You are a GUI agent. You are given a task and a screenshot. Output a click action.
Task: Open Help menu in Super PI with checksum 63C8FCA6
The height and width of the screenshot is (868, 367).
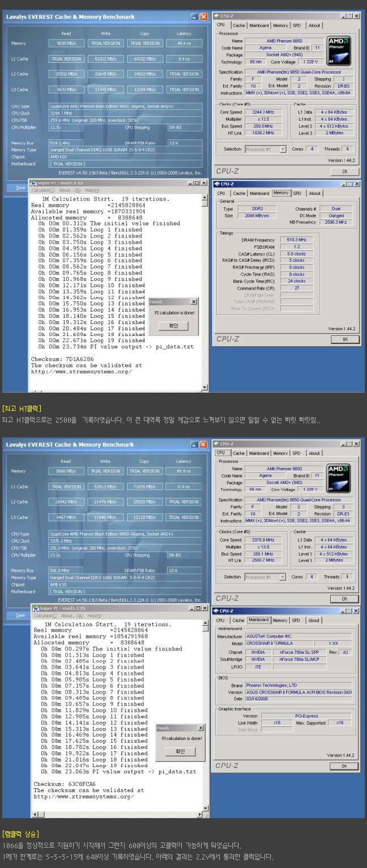pos(95,616)
